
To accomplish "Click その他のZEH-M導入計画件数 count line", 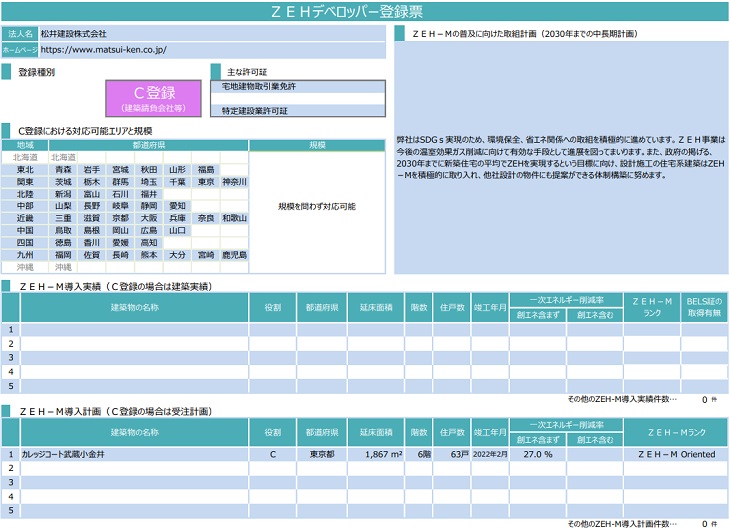I will [642, 524].
